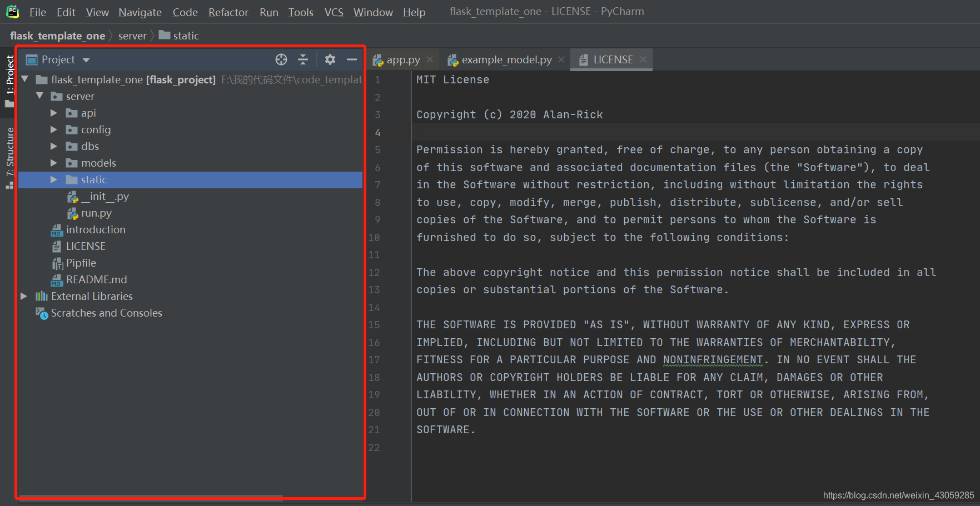Open the Window menu
Image resolution: width=980 pixels, height=506 pixels.
click(x=373, y=12)
